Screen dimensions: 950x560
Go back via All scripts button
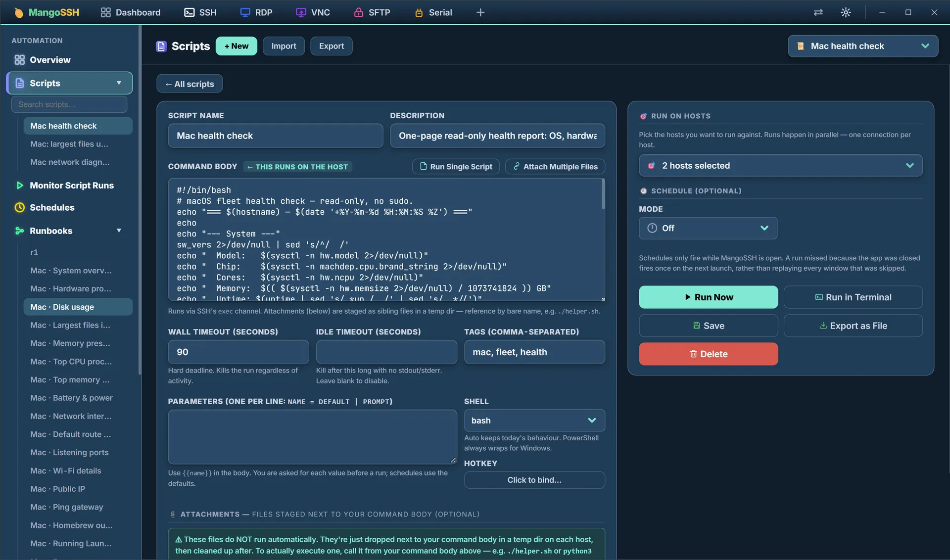click(x=190, y=84)
